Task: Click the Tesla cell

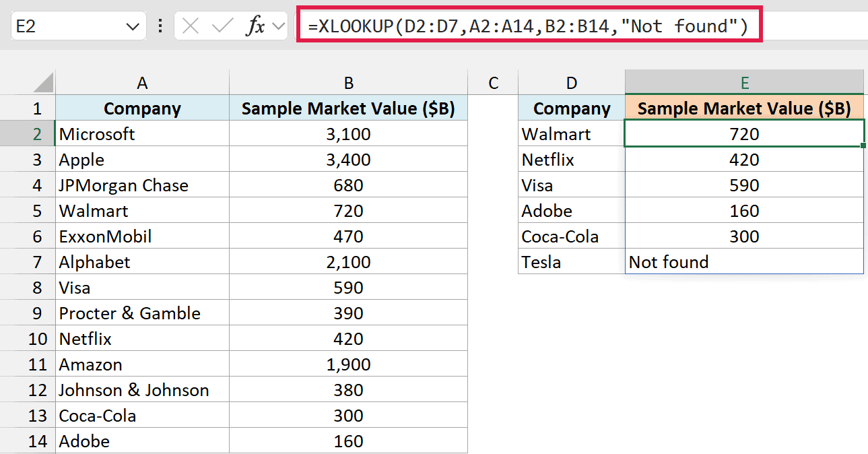Action: [x=571, y=262]
